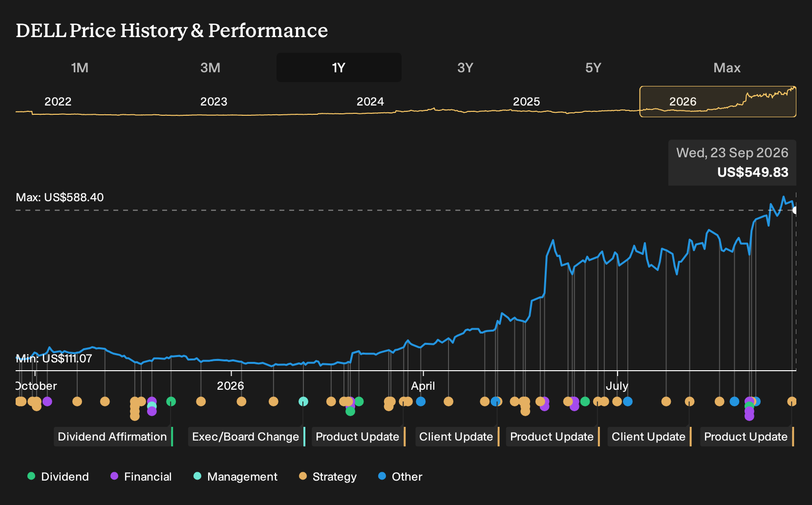Toggle the Financial legend filter
Image resolution: width=812 pixels, height=505 pixels.
pyautogui.click(x=141, y=477)
